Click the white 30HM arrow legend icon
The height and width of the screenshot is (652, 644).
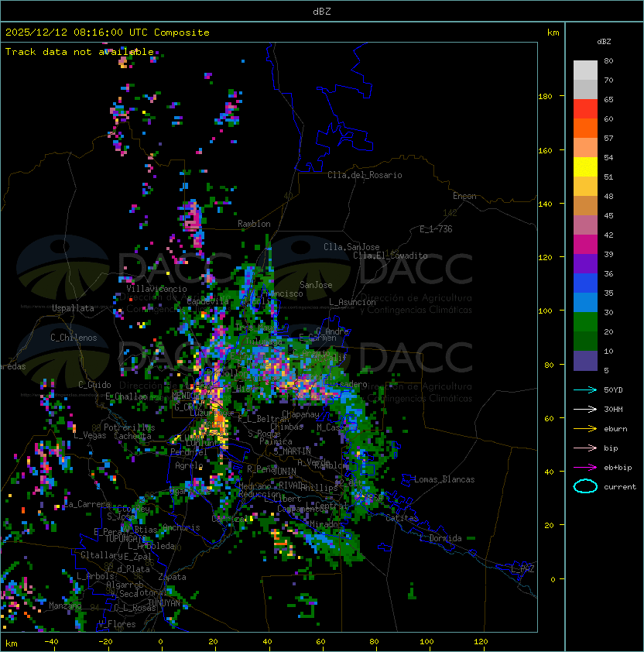tap(585, 409)
